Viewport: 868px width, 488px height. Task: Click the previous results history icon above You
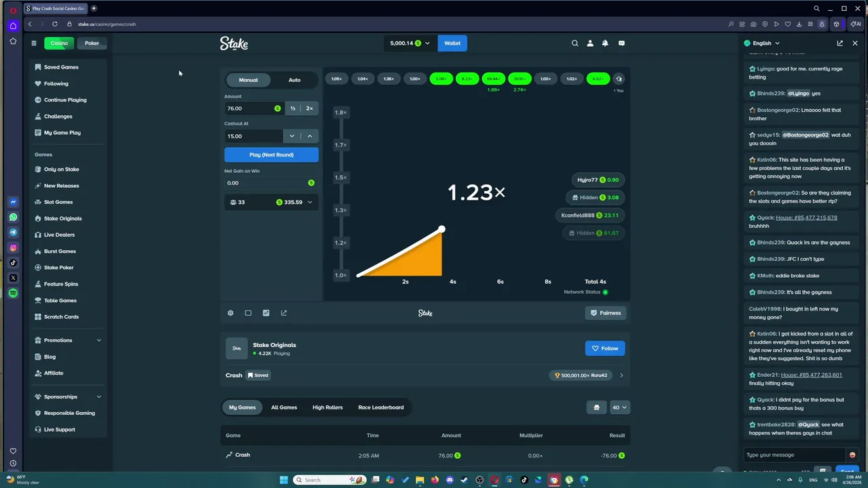coord(618,79)
